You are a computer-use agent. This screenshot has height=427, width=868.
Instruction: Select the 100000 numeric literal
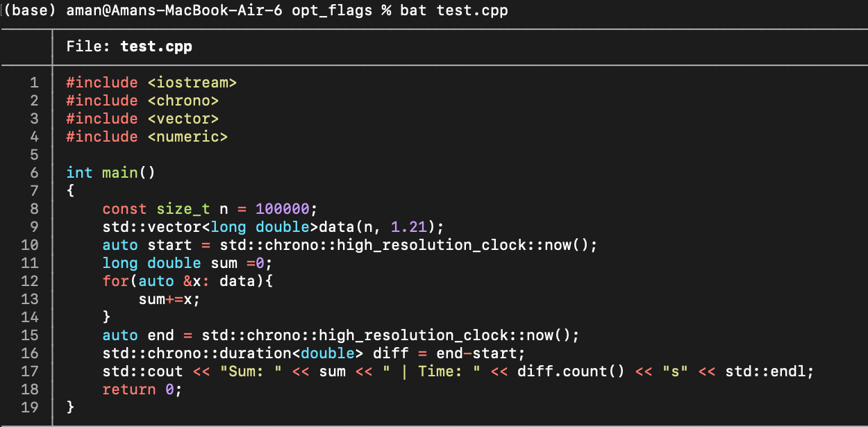pos(283,209)
